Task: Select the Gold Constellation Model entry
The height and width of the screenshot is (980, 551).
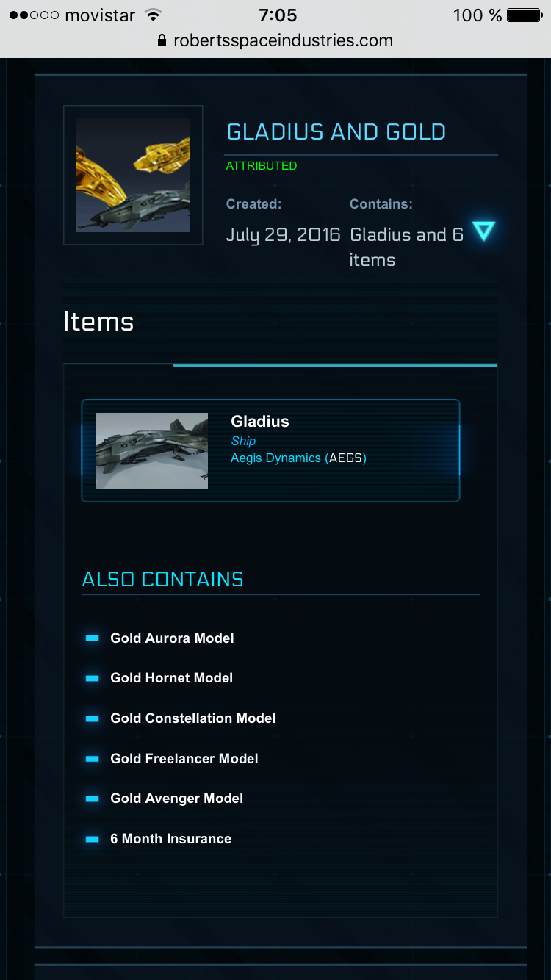Action: (193, 718)
